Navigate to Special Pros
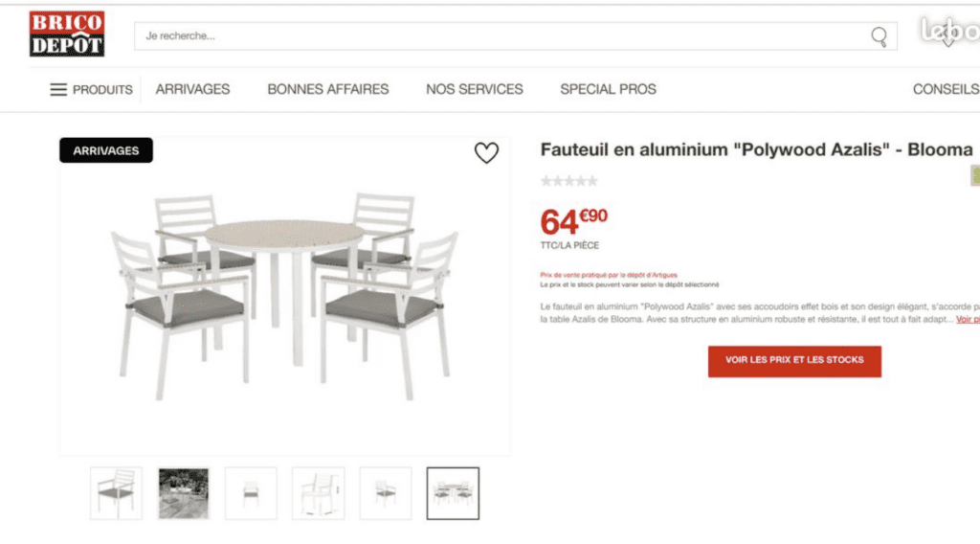The width and height of the screenshot is (980, 544). pos(608,89)
